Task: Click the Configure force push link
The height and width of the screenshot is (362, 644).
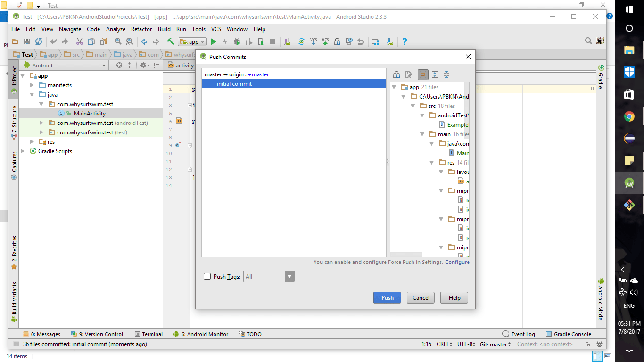Action: 457,262
